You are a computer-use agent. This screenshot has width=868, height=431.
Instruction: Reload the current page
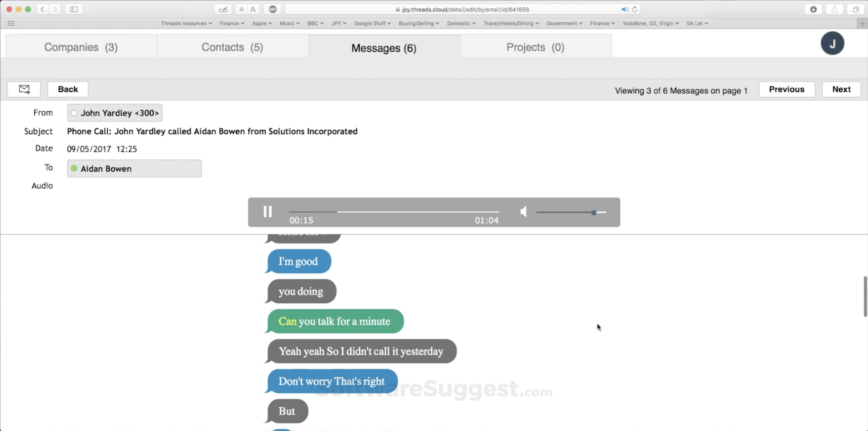(x=635, y=9)
